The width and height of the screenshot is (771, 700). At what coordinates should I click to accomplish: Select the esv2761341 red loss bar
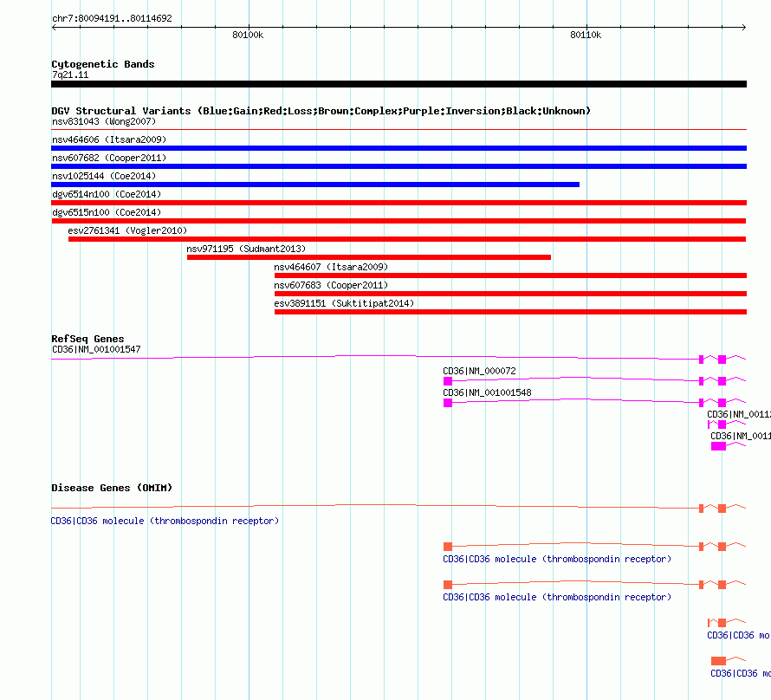(x=407, y=239)
